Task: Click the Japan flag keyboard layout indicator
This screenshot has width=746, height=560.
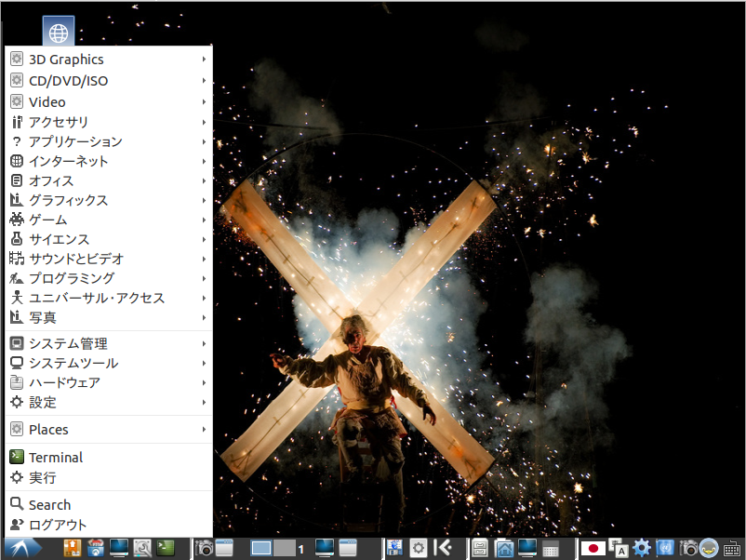Action: pyautogui.click(x=593, y=549)
